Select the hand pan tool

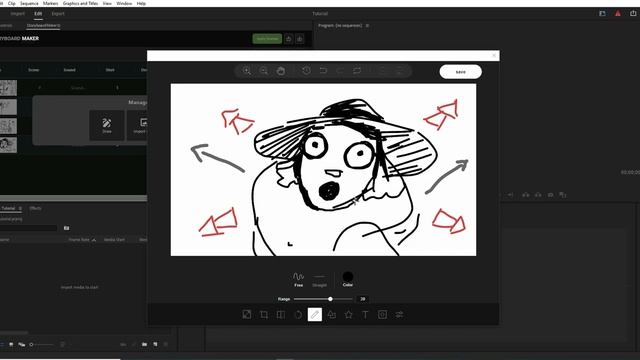pos(281,71)
